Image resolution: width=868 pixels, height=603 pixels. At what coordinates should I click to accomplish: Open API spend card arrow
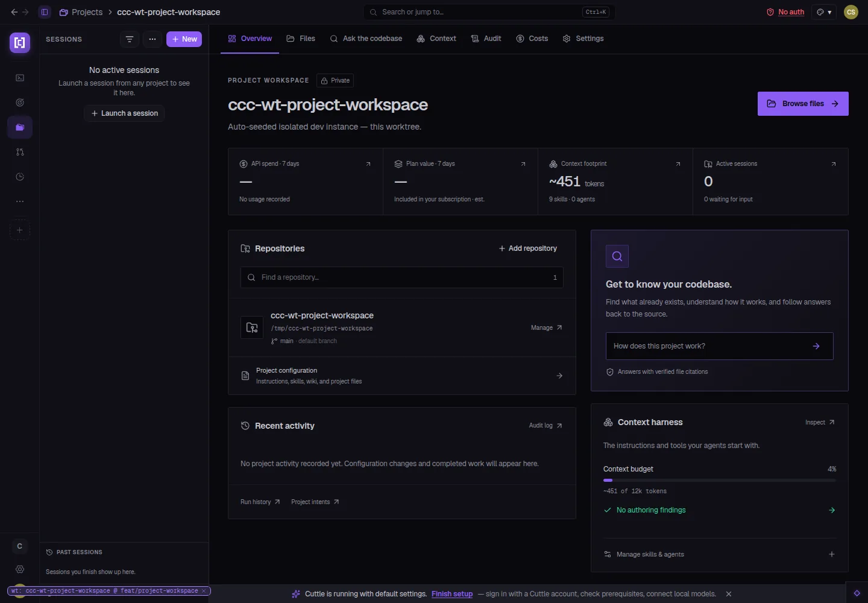click(368, 164)
